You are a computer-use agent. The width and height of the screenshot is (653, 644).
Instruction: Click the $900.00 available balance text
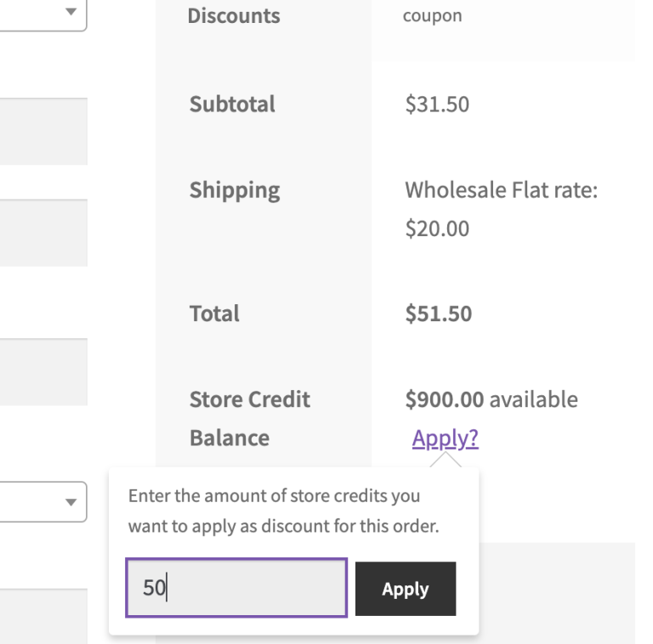(x=491, y=399)
